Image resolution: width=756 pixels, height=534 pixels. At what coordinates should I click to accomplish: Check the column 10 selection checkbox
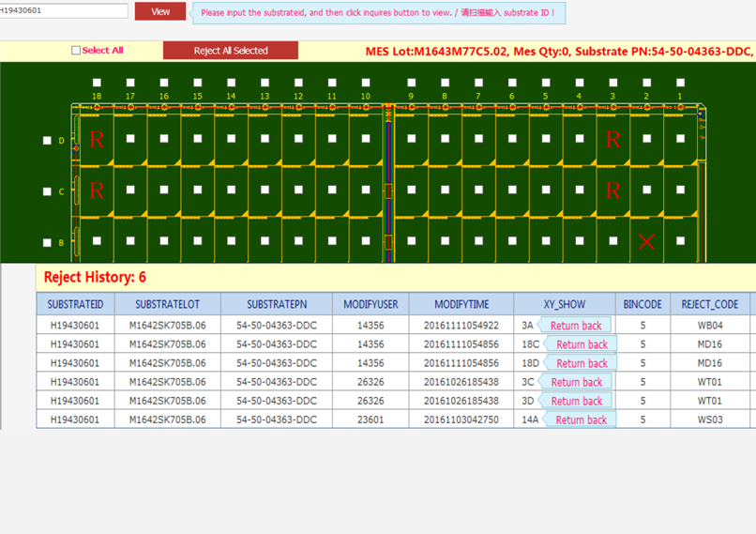coord(366,83)
